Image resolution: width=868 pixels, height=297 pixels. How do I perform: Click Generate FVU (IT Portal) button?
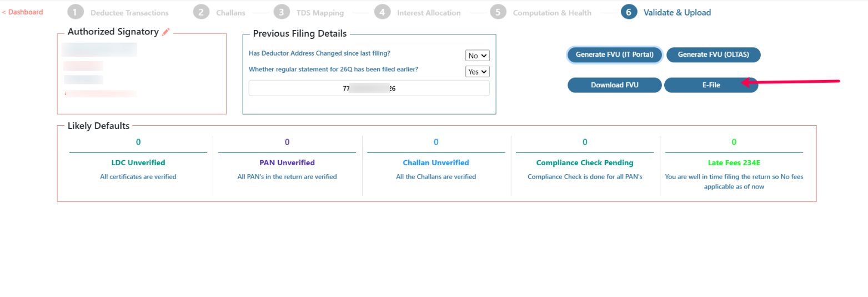(614, 55)
